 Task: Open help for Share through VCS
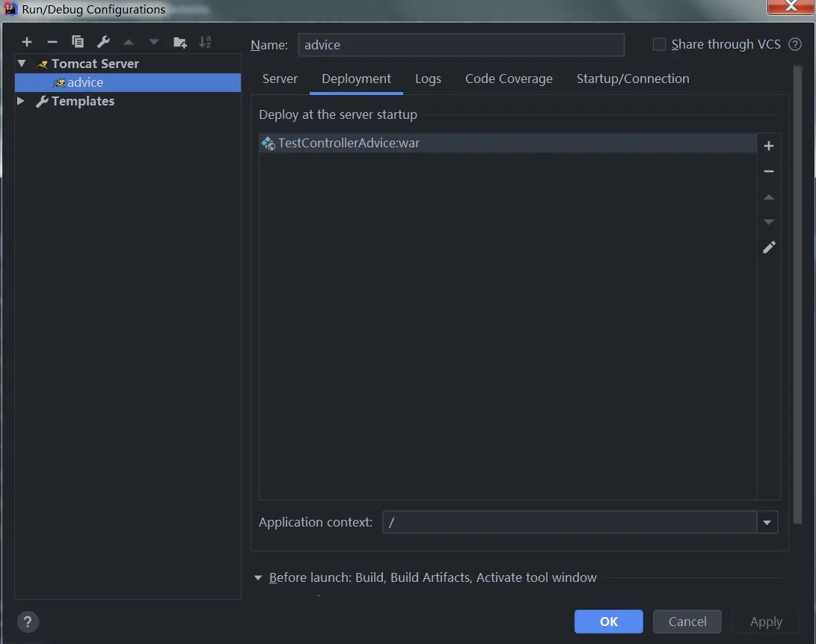(794, 44)
